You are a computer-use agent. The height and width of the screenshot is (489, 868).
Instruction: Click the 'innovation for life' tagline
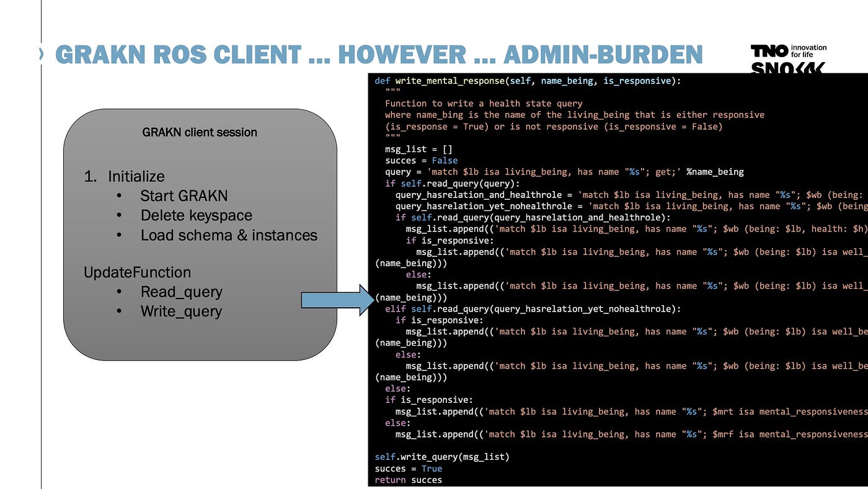tap(809, 51)
